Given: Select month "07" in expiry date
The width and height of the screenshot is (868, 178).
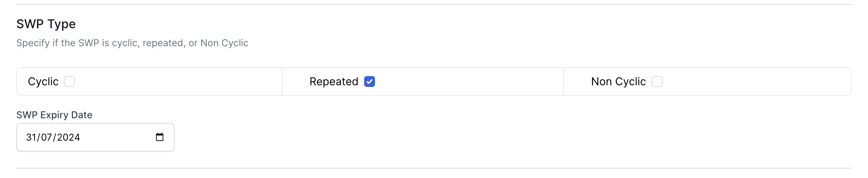Looking at the screenshot, I should click(x=46, y=137).
